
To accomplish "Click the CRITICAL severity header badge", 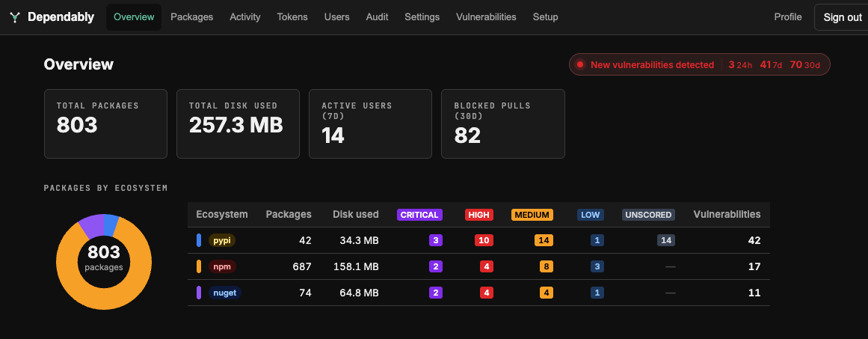I will point(419,215).
